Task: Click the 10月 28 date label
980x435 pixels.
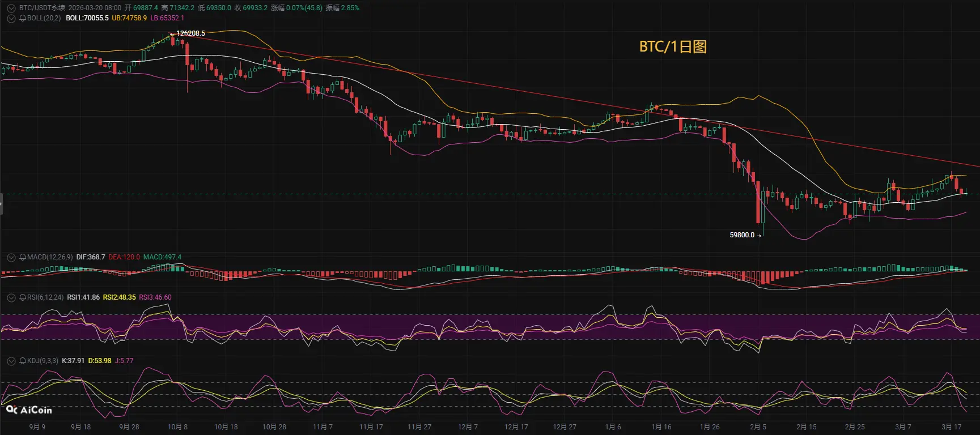Action: click(274, 427)
